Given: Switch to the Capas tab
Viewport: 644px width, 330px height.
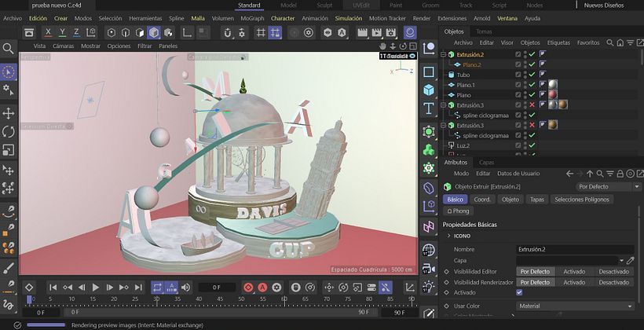Looking at the screenshot, I should [486, 163].
